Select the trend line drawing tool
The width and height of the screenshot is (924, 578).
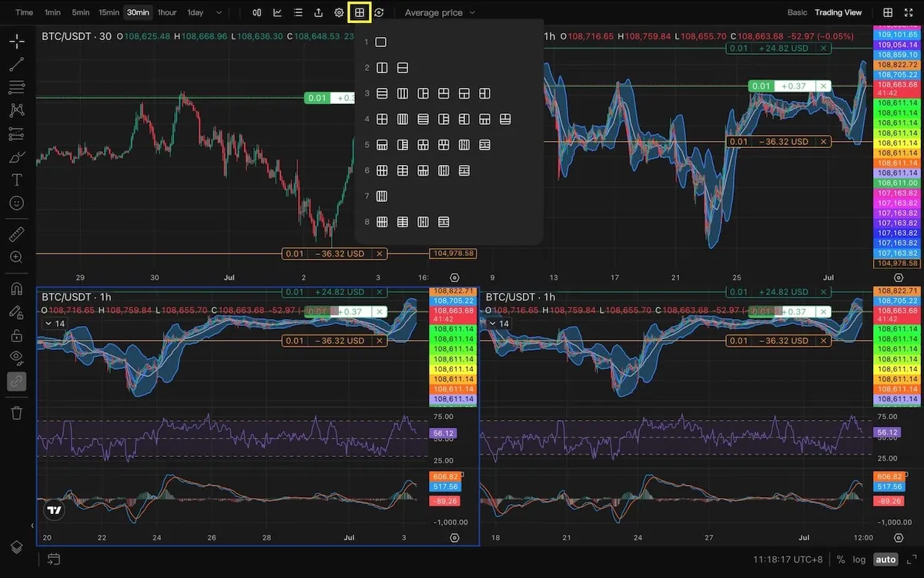click(17, 64)
